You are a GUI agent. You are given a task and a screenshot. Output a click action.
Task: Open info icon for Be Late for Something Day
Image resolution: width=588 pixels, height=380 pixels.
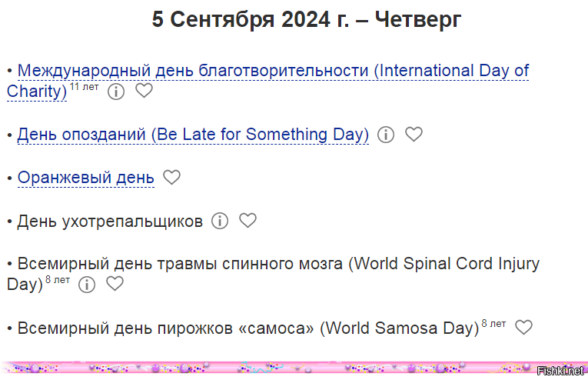click(x=386, y=135)
